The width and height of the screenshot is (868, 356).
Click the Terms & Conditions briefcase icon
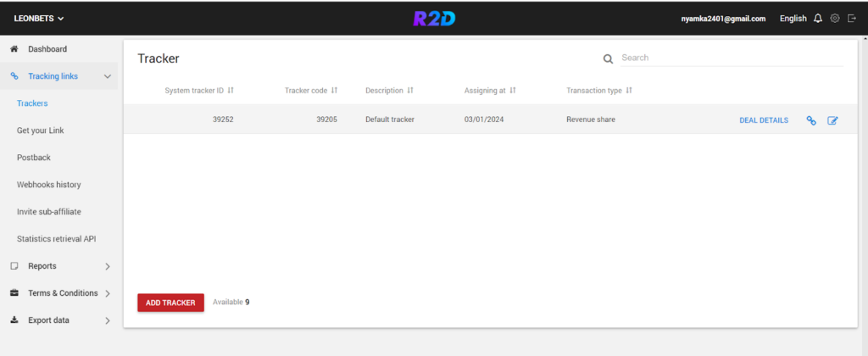click(x=15, y=293)
